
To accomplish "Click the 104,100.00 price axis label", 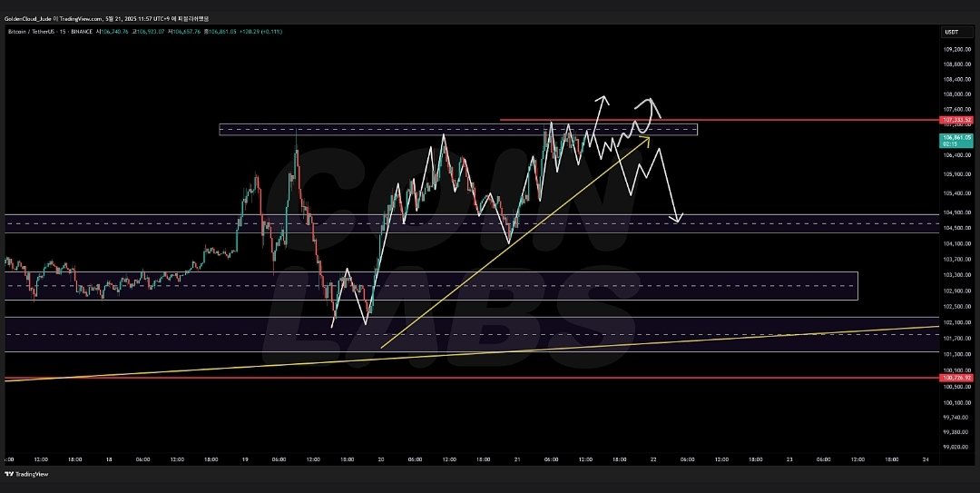I will tap(957, 243).
